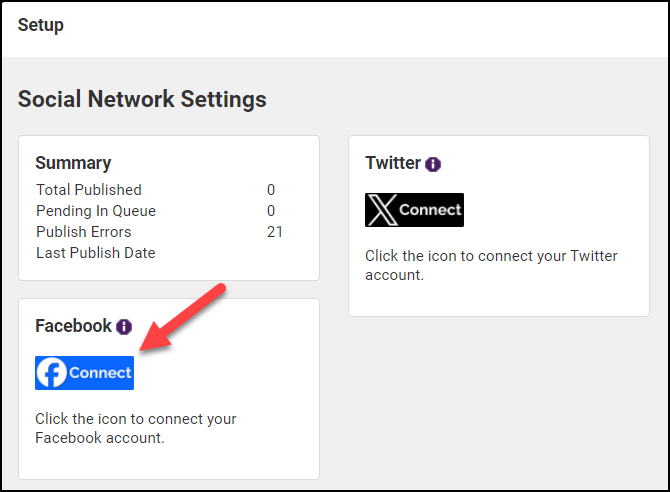Viewport: 670px width, 492px height.
Task: Click the Pending In Queue label
Action: click(96, 211)
